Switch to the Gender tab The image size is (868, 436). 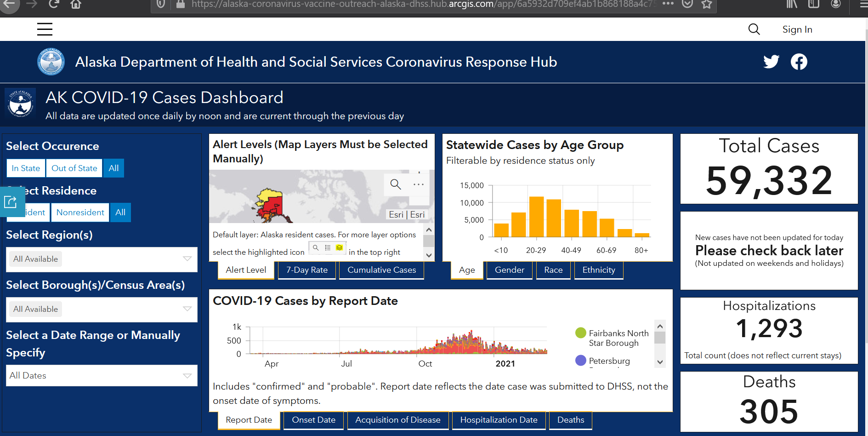[x=510, y=270]
